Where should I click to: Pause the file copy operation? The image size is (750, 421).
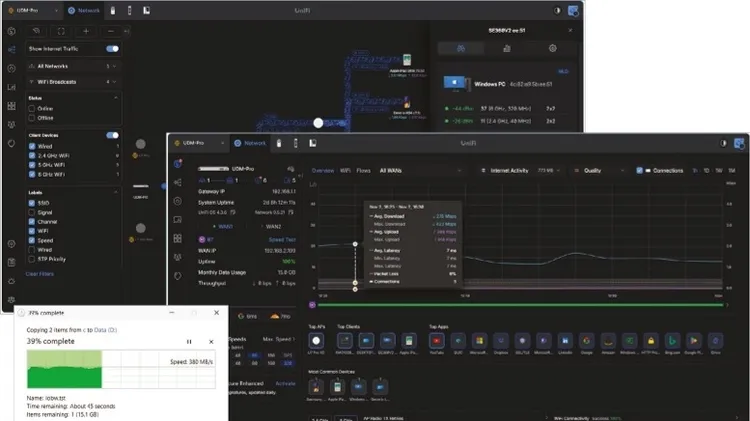pos(190,341)
